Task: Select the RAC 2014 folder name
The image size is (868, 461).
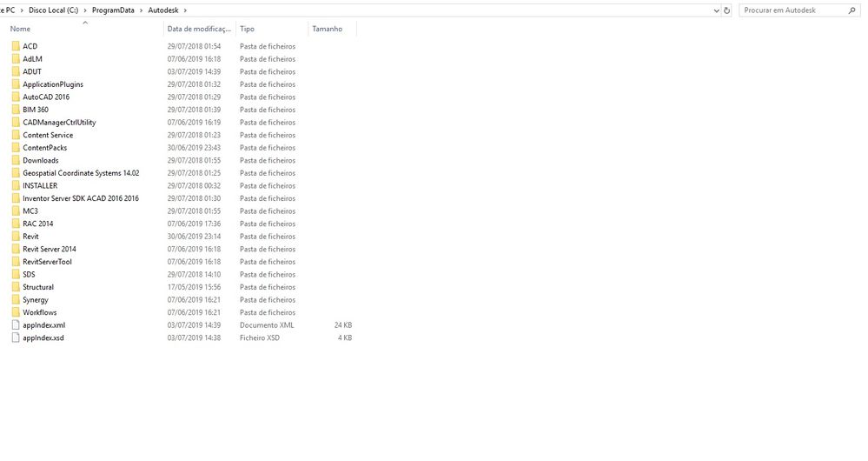Action: point(37,224)
